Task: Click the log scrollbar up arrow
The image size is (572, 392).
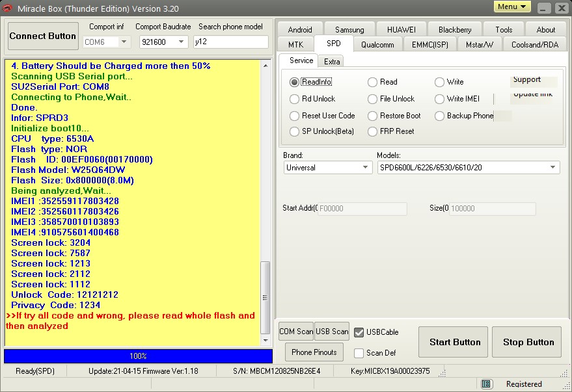Action: pyautogui.click(x=266, y=66)
